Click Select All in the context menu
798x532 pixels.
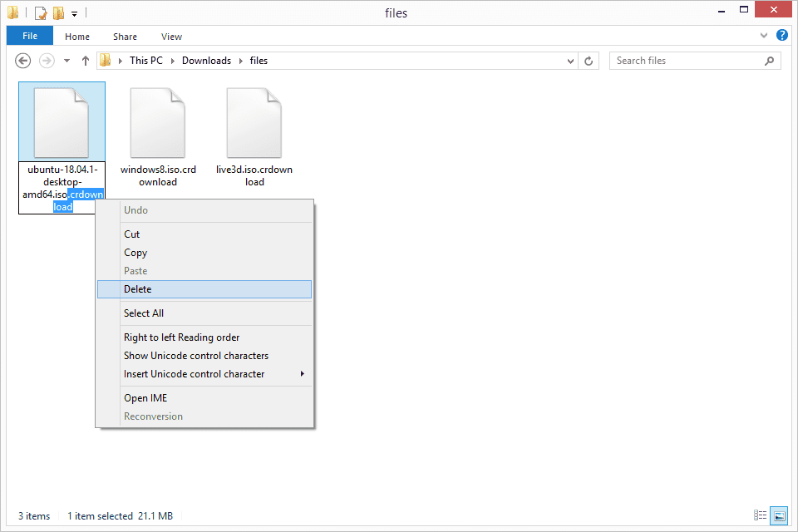click(x=143, y=313)
